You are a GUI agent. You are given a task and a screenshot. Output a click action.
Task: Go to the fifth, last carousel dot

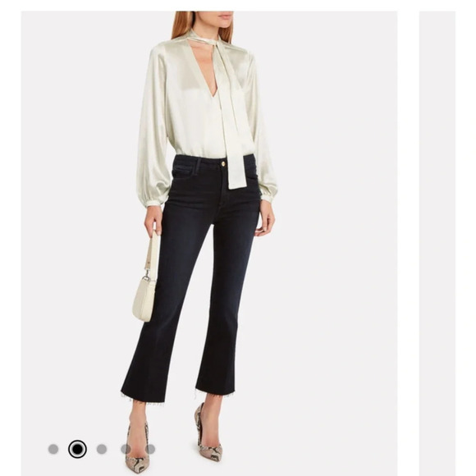[x=150, y=449]
